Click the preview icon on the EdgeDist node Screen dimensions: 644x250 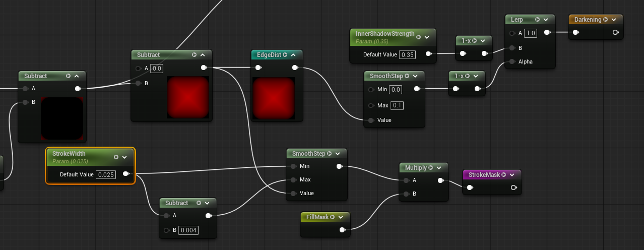click(285, 54)
